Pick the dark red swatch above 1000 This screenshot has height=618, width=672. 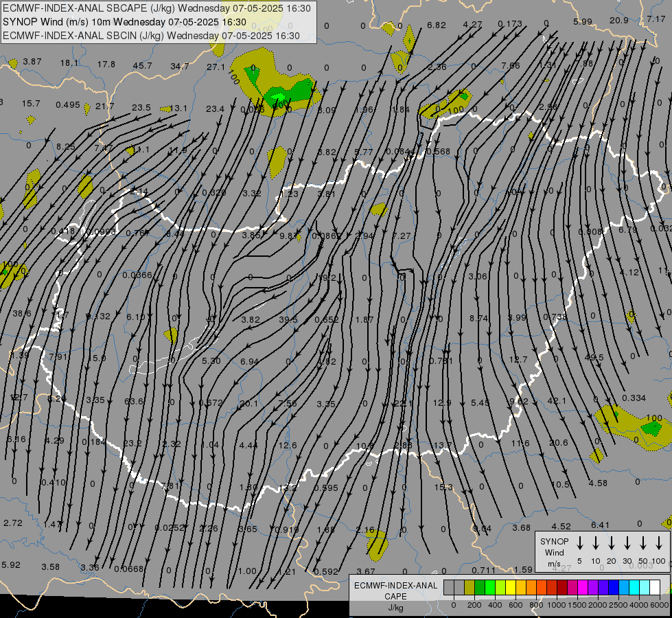[x=562, y=588]
